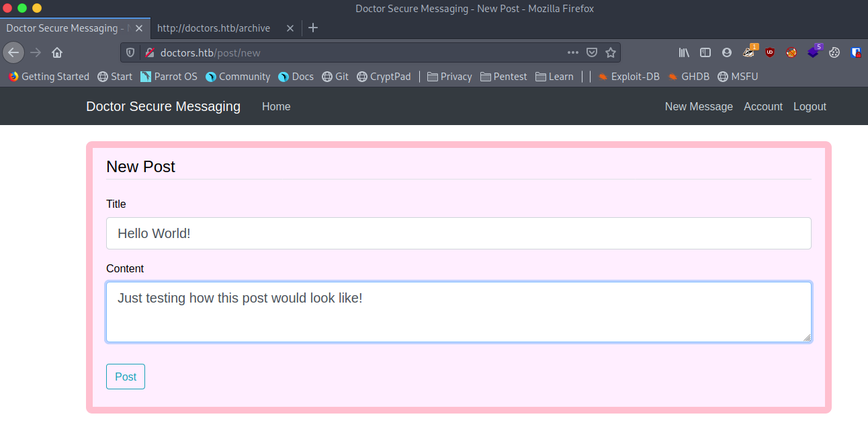Open the cookie manager extension icon
This screenshot has width=868, height=429.
834,52
